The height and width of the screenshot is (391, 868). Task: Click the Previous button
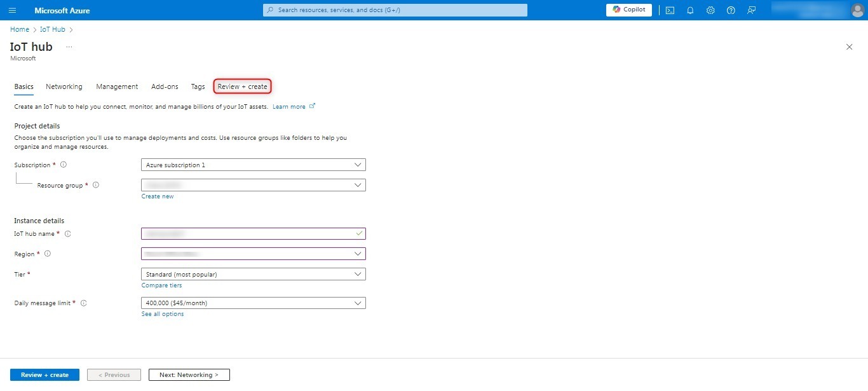click(x=114, y=375)
